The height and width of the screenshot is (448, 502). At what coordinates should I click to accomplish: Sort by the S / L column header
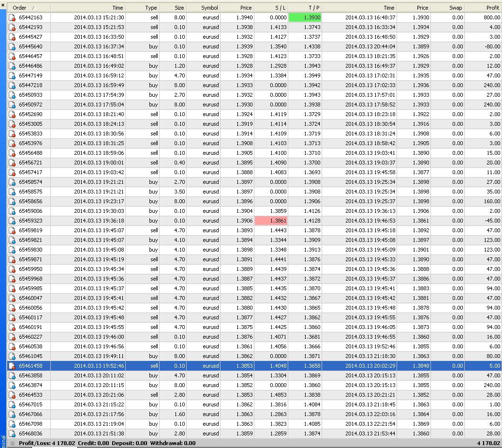tap(271, 8)
